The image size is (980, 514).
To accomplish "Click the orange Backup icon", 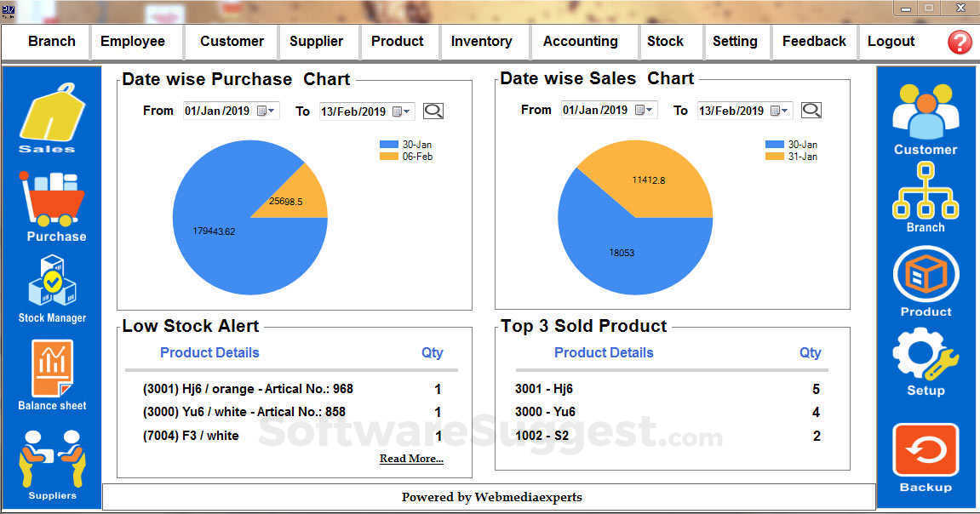I will pos(926,449).
